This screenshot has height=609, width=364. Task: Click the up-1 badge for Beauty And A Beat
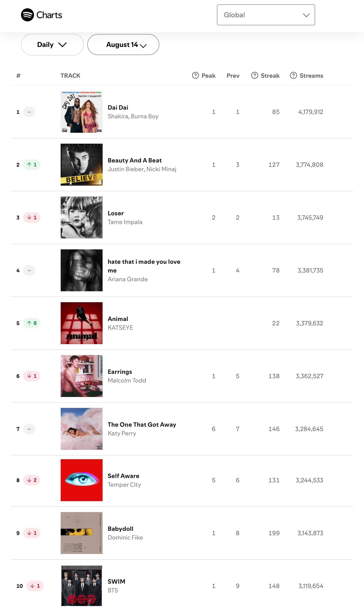click(x=32, y=165)
